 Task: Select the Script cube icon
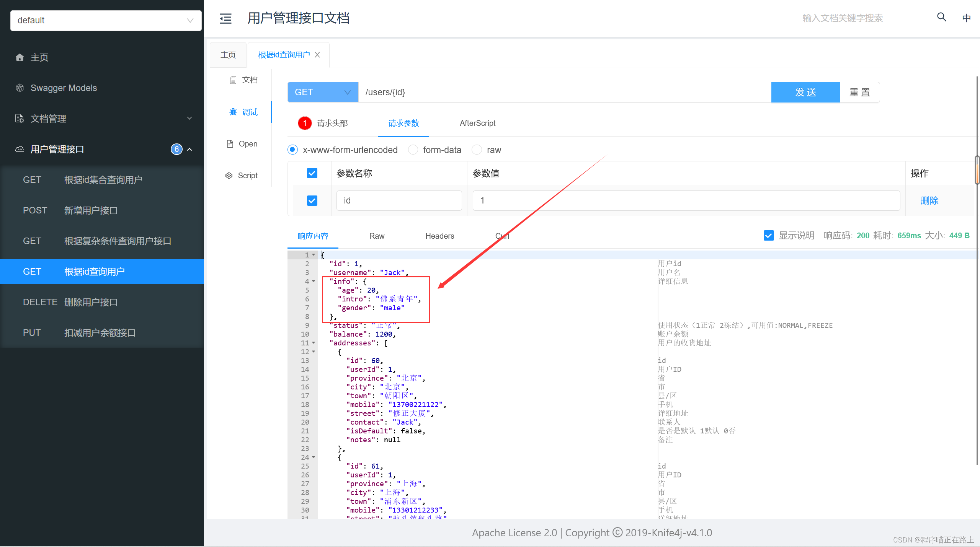(229, 175)
